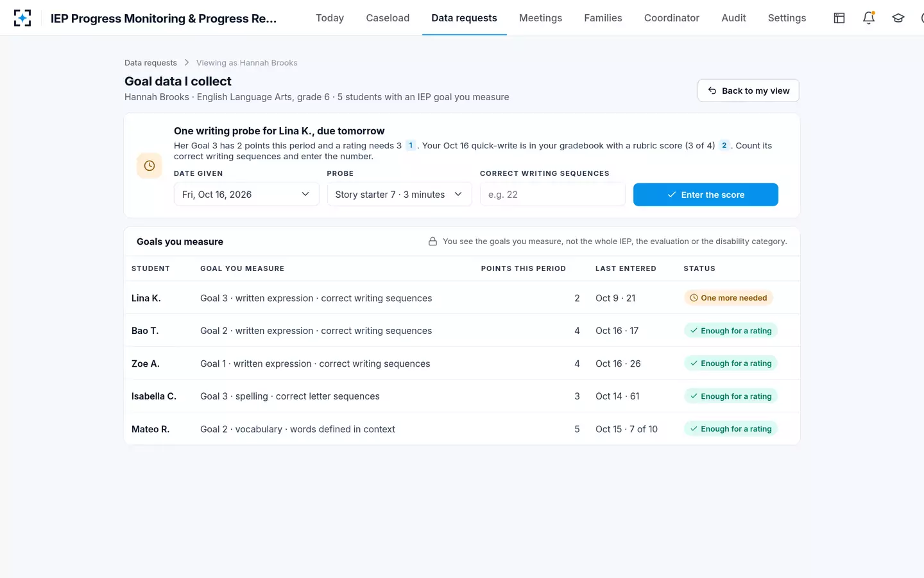Click Mateo R.'s goal 'words defined in context'
The image size is (924, 578).
(x=298, y=429)
